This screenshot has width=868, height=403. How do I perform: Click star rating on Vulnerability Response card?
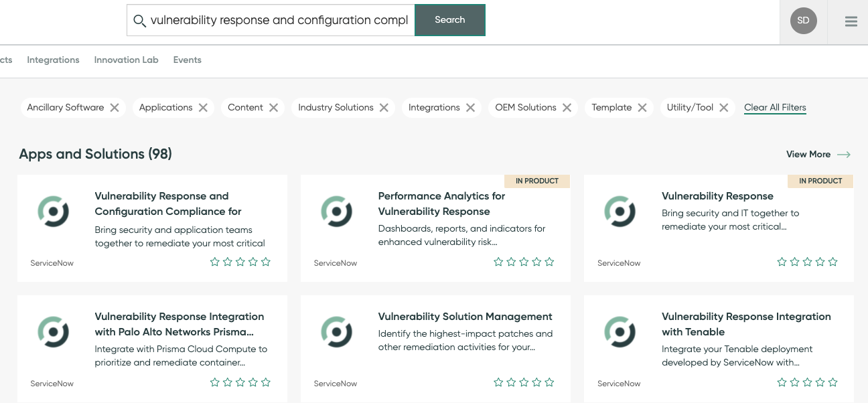(x=807, y=262)
